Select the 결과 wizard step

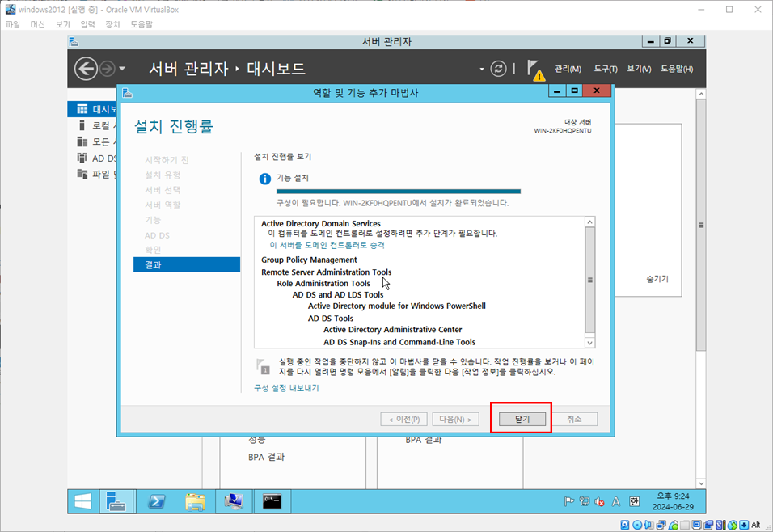tap(187, 264)
